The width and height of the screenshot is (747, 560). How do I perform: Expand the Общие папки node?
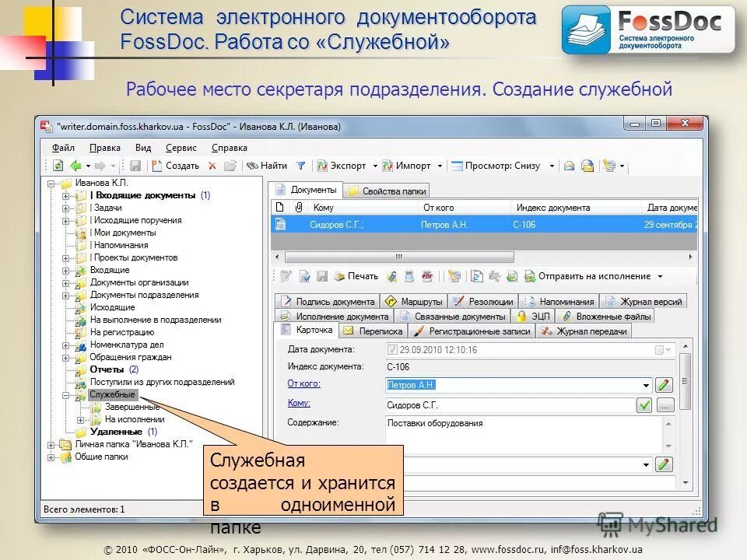pyautogui.click(x=51, y=457)
